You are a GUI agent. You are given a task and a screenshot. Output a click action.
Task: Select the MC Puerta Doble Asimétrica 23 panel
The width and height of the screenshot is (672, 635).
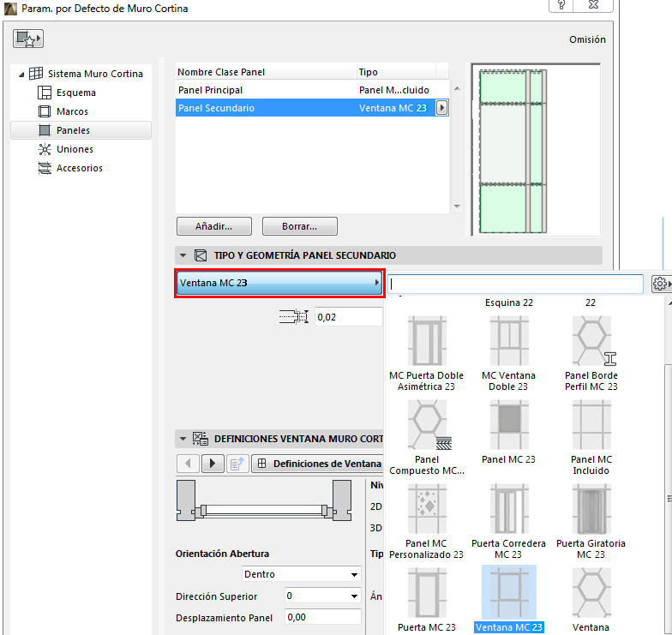tap(427, 341)
